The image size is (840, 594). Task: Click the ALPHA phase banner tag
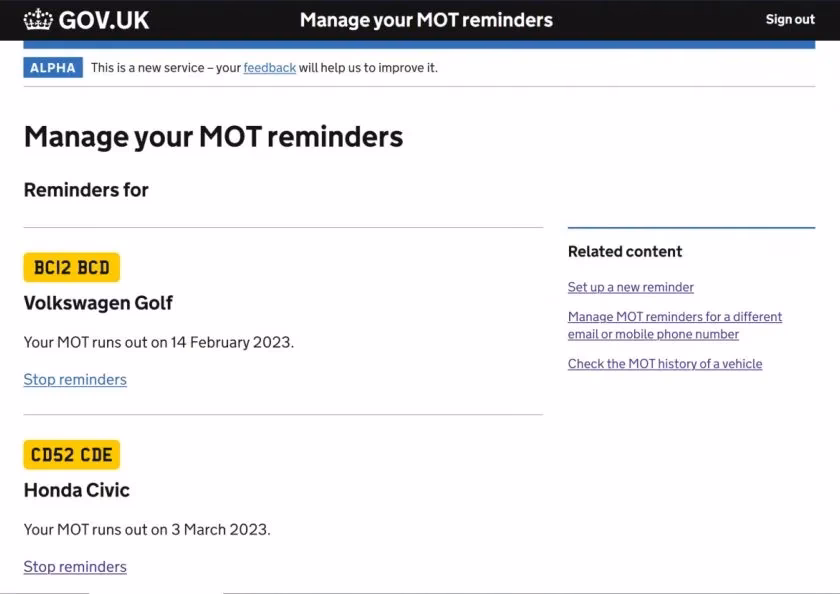tap(52, 67)
